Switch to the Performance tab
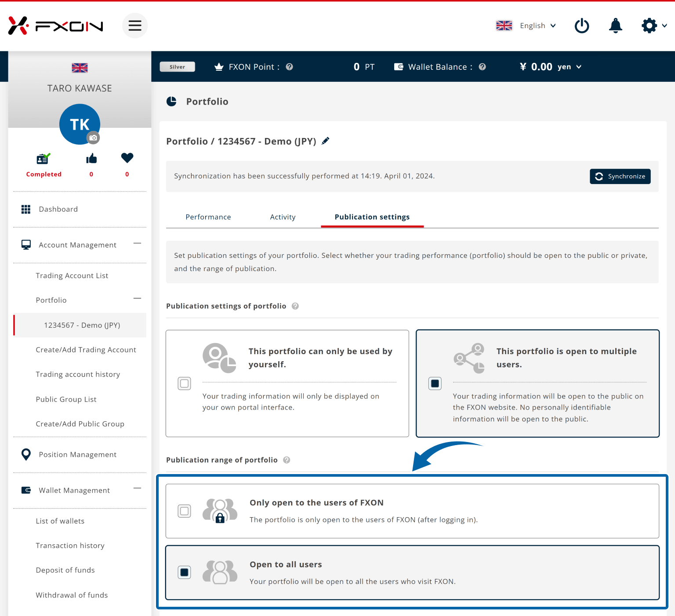 pyautogui.click(x=208, y=217)
